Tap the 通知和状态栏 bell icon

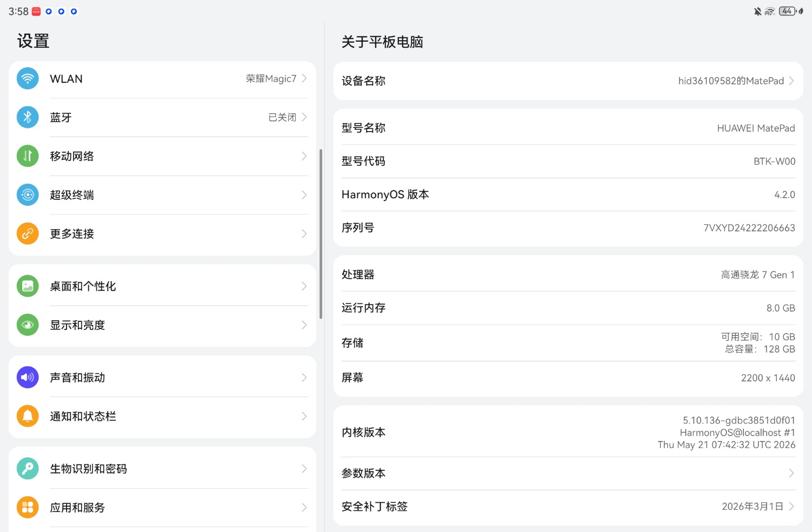[x=28, y=416]
